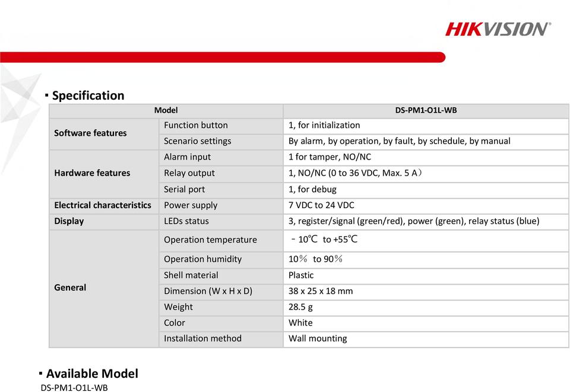Click the 'White' value
The height and width of the screenshot is (392, 570).
(x=300, y=323)
